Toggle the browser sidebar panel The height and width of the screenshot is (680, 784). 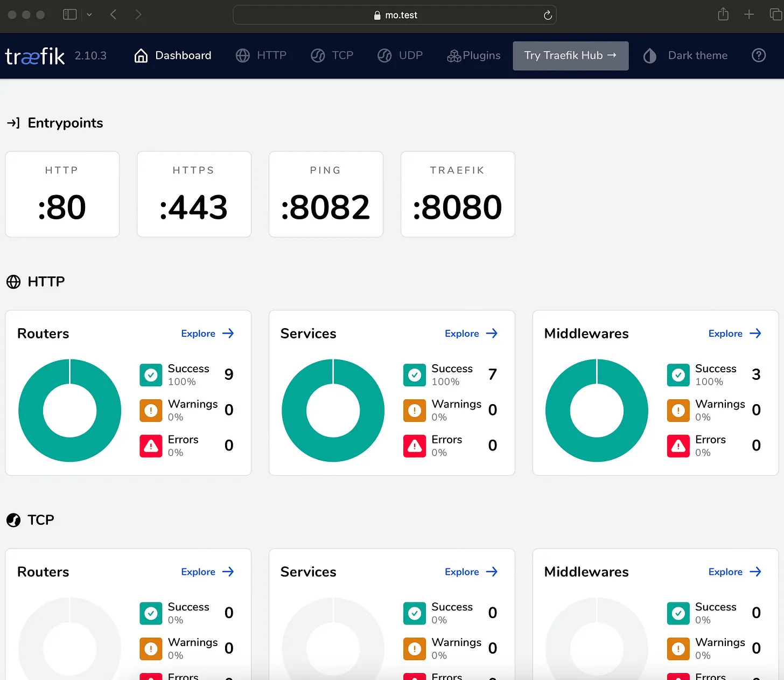tap(69, 15)
